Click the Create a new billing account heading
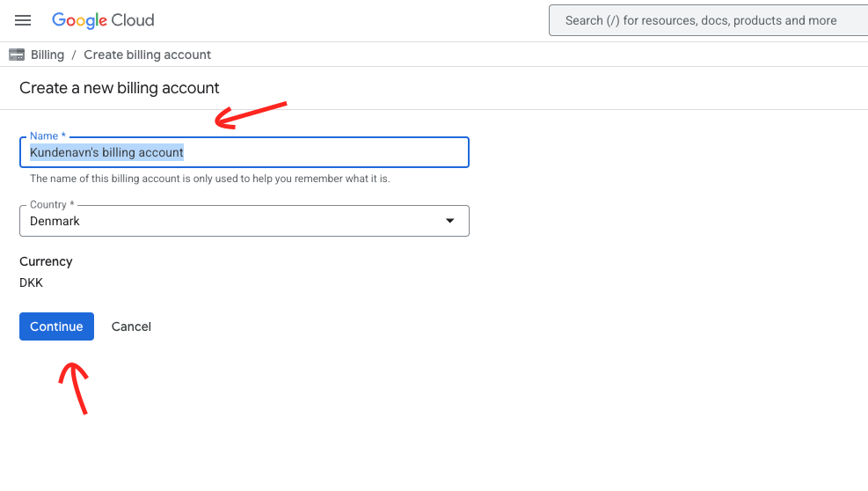 (x=120, y=88)
